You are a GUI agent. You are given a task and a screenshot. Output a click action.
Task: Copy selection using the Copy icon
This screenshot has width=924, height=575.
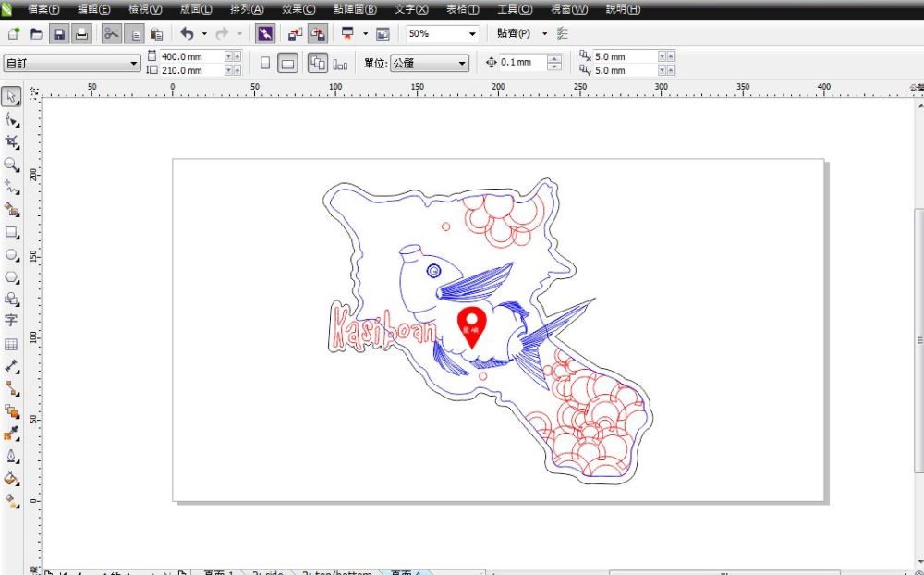click(x=134, y=33)
